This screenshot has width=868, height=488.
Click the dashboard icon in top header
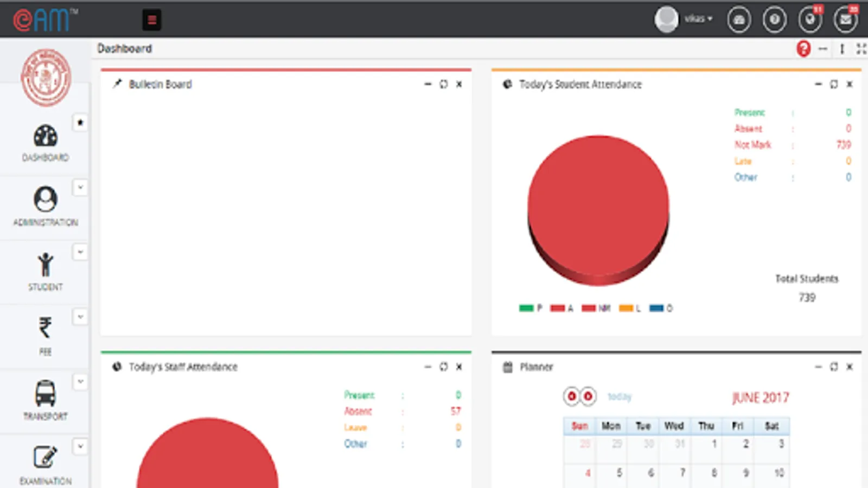click(739, 20)
